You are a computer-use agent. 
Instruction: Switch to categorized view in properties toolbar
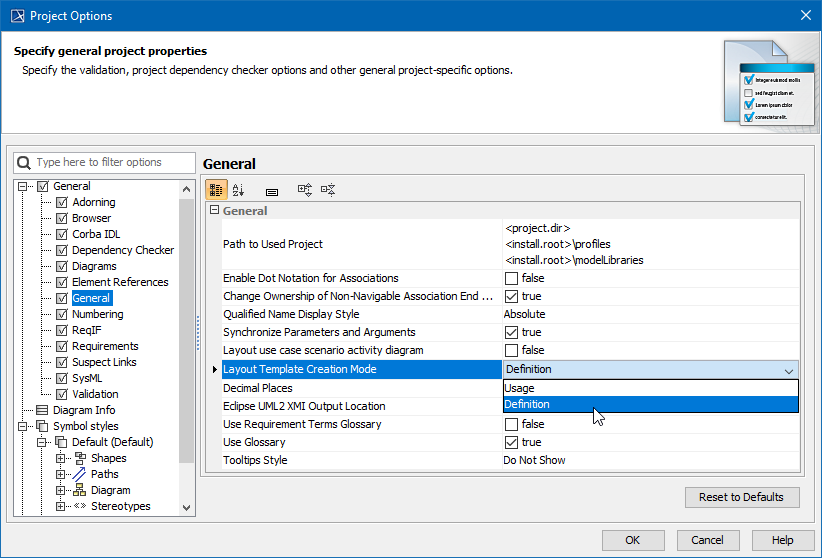coord(216,190)
